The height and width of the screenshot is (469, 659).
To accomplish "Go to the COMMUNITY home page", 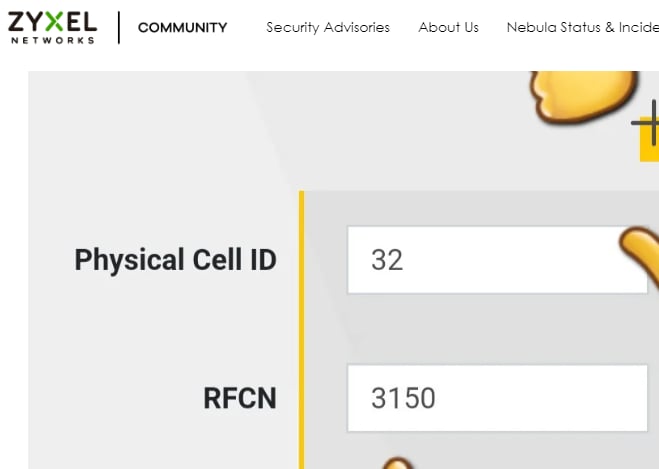I will click(182, 28).
